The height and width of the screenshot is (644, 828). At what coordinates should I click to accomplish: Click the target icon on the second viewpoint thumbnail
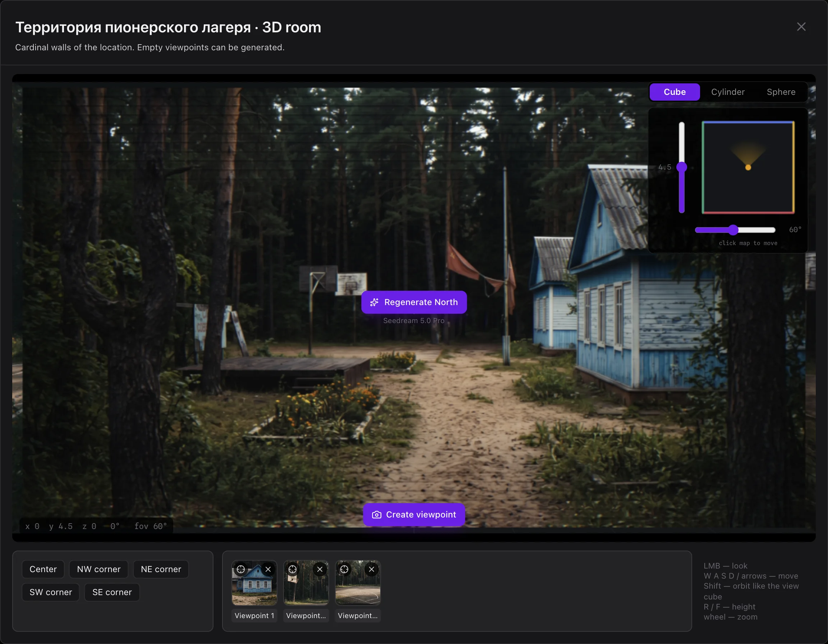(x=292, y=569)
